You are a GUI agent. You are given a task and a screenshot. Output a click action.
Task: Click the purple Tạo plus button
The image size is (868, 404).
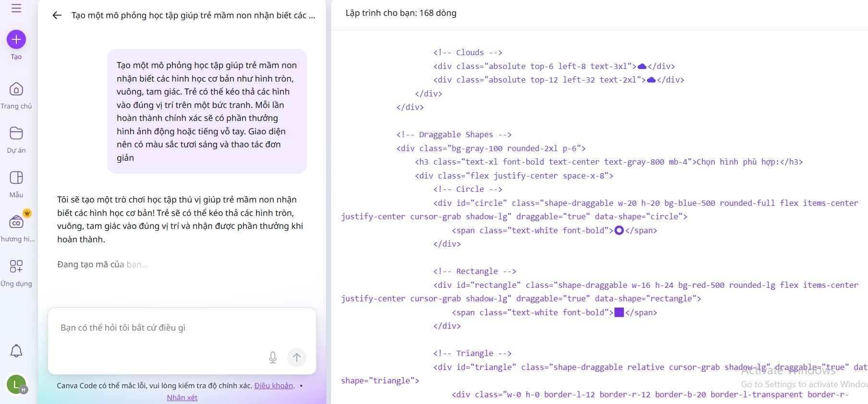click(x=16, y=39)
